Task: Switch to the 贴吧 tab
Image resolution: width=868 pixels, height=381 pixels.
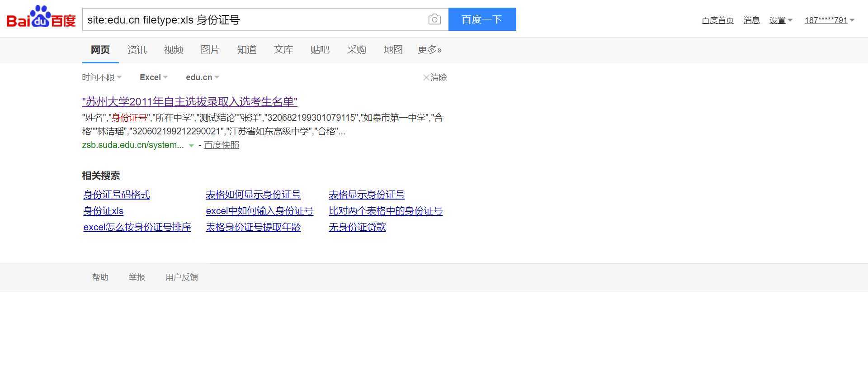Action: pos(320,50)
